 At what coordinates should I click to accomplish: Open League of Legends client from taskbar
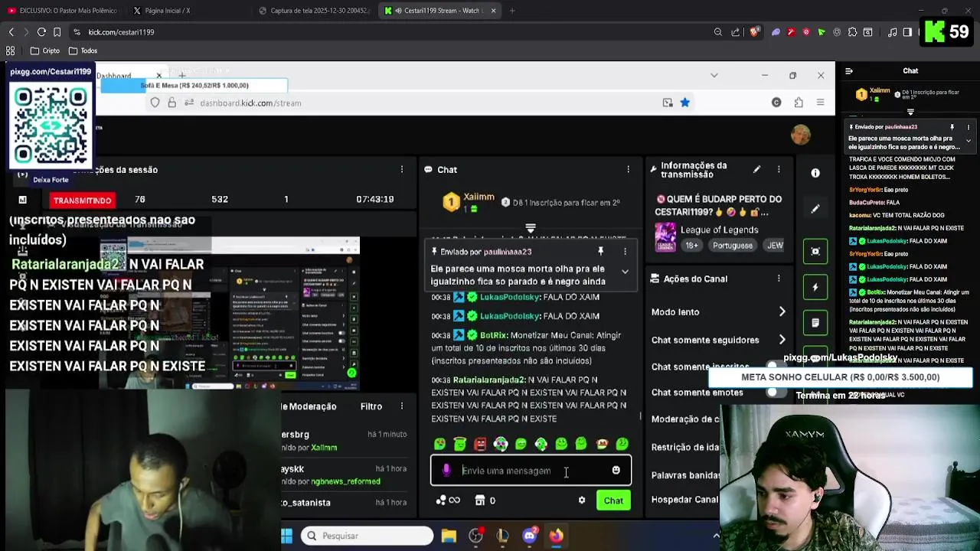pyautogui.click(x=502, y=536)
